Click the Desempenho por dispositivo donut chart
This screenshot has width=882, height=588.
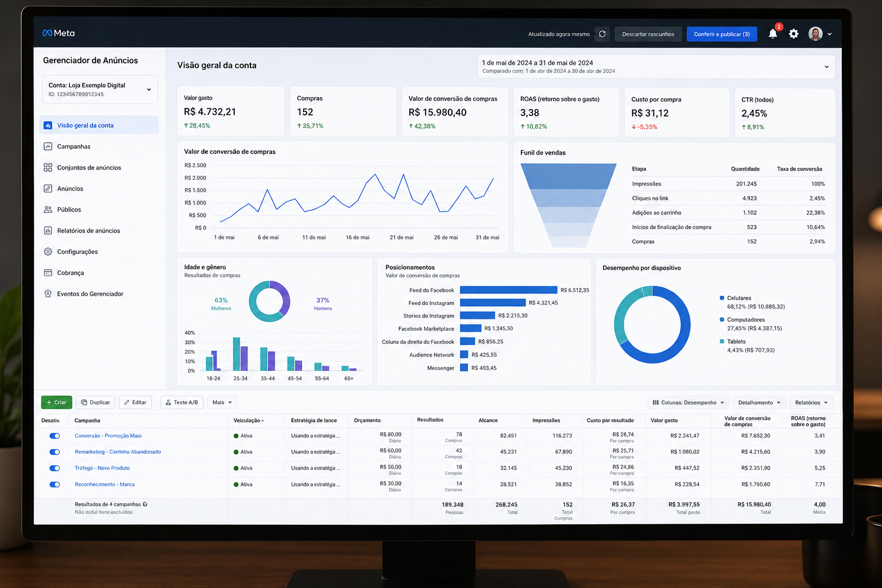652,324
